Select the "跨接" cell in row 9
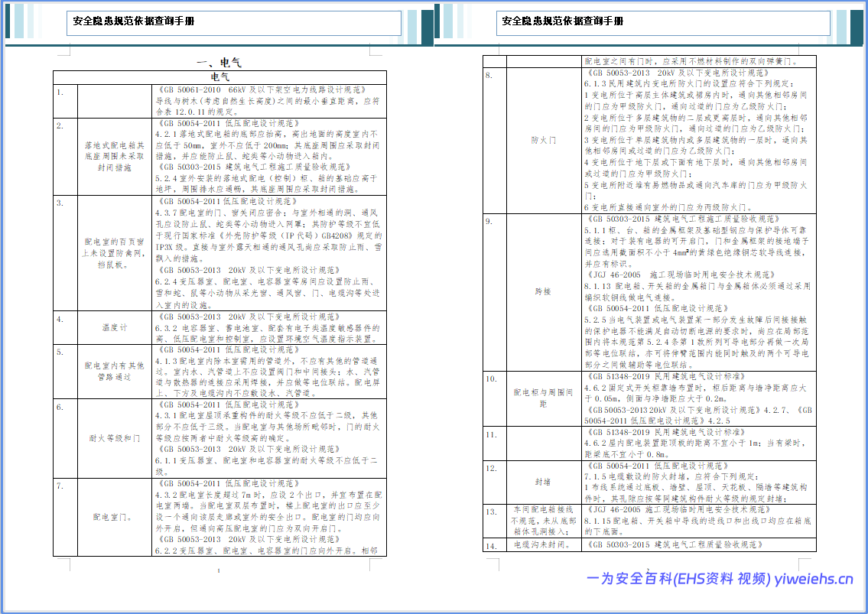The height and width of the screenshot is (614, 868). 544,291
